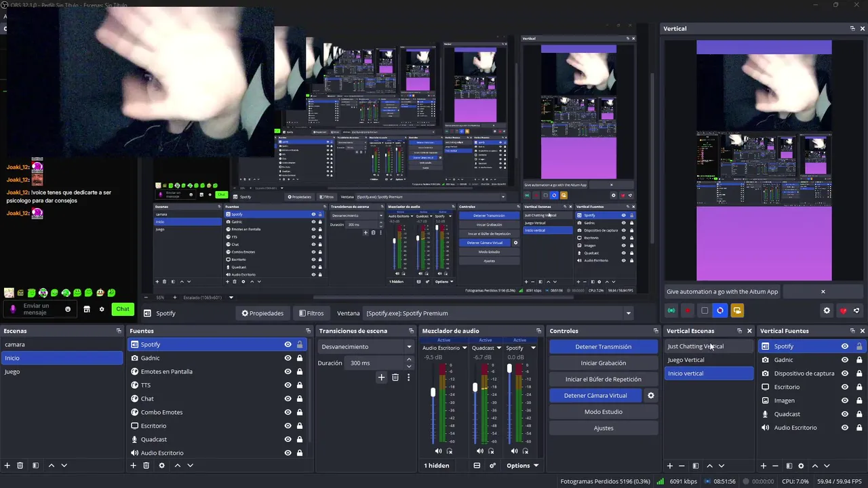Open Propiedades of selected source
The height and width of the screenshot is (488, 868).
(x=263, y=313)
